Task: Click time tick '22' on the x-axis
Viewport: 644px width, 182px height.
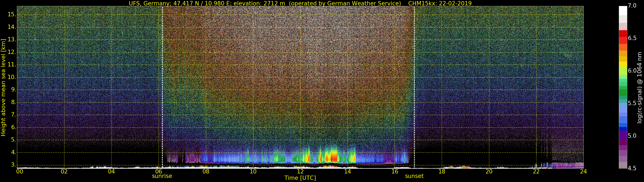Action: coord(536,171)
